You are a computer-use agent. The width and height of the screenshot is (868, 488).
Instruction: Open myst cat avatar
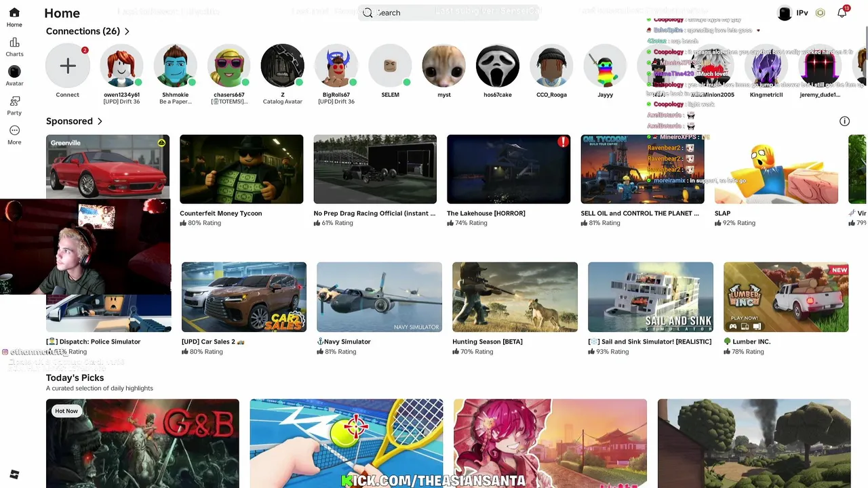pos(444,66)
